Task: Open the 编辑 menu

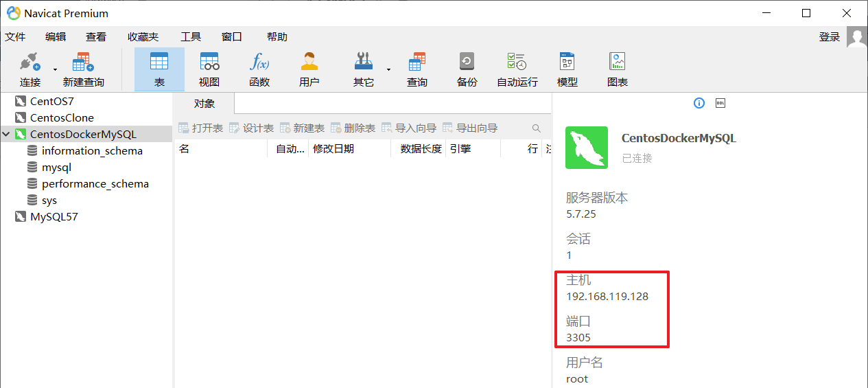Action: (x=56, y=37)
